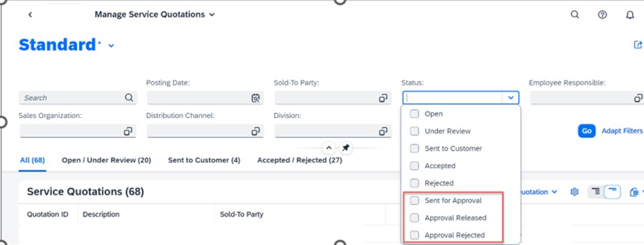
Task: Expand the Manage Service Quotations title menu
Action: point(212,15)
